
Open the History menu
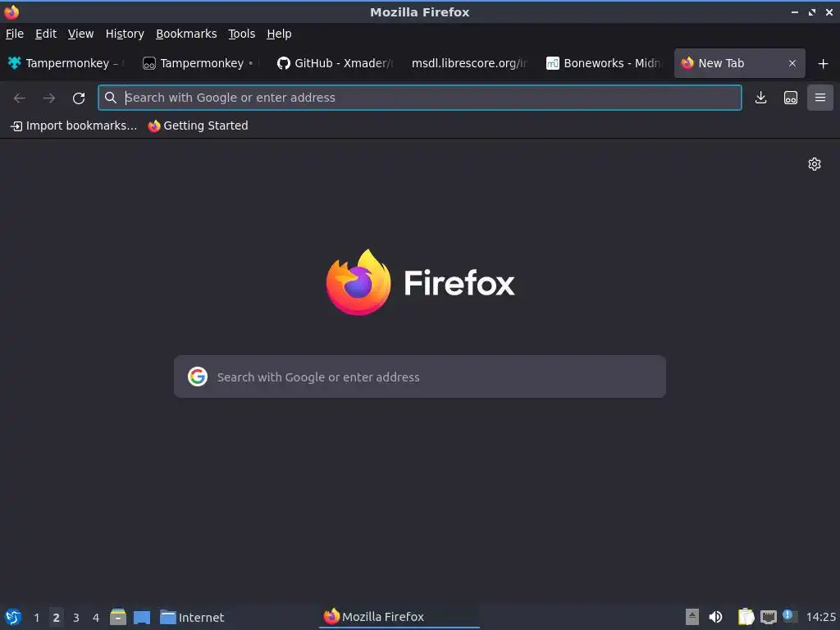coord(125,34)
